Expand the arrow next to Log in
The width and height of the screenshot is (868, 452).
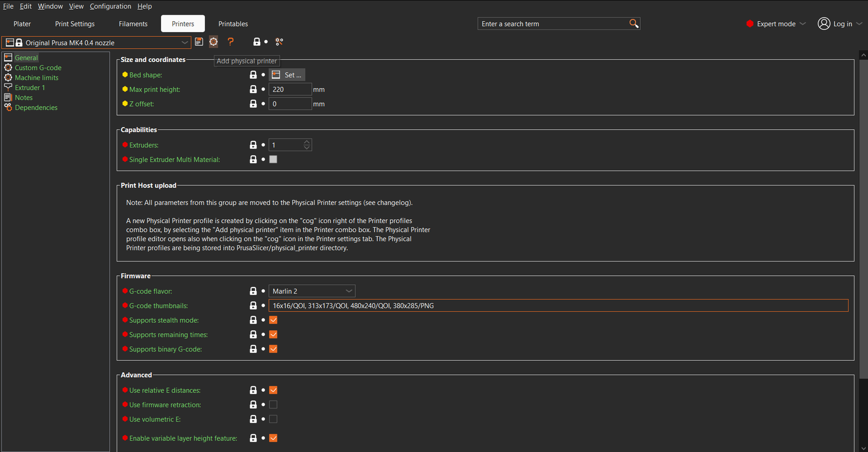859,24
